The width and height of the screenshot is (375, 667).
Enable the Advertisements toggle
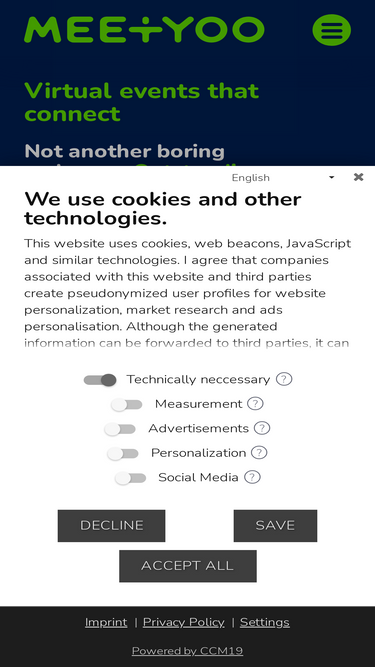click(120, 429)
